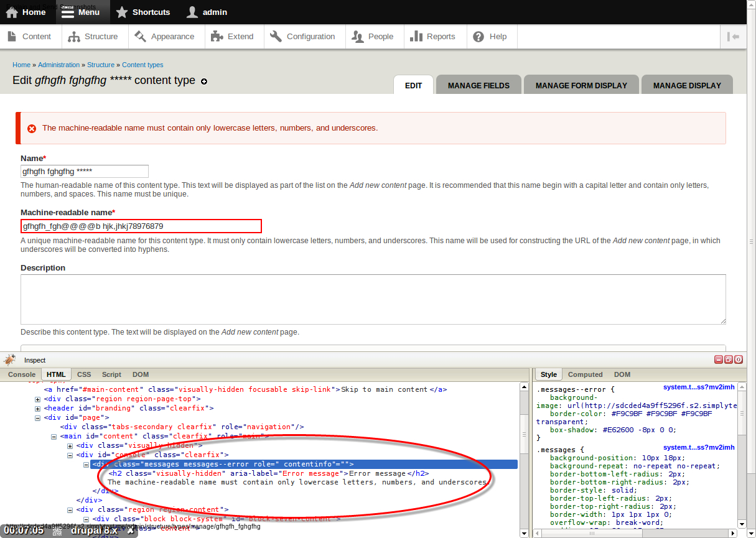This screenshot has width=756, height=538.
Task: Collapse the div id page node
Action: 38,418
